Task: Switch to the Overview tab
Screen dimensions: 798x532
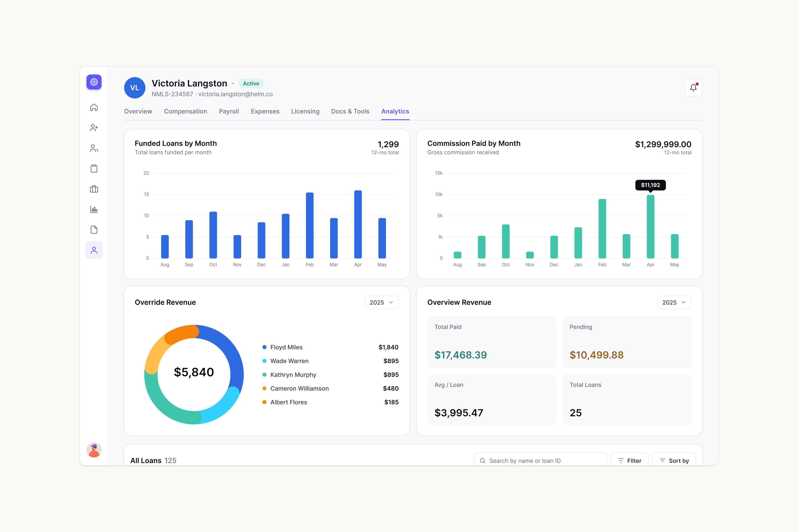Action: point(138,111)
